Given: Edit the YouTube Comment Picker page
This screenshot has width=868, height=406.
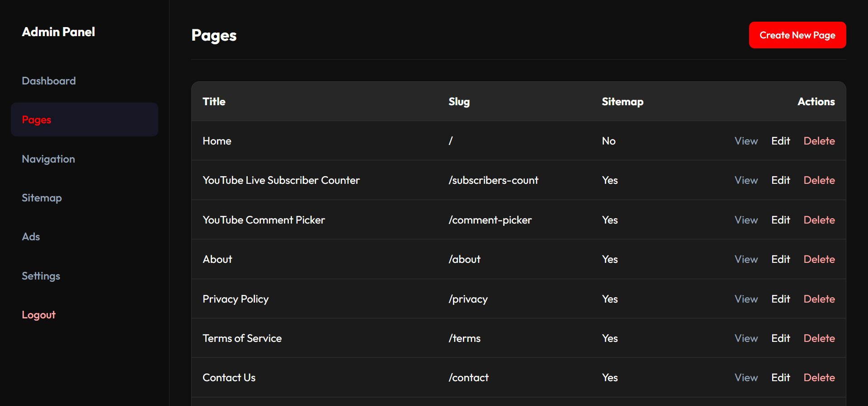Looking at the screenshot, I should (x=780, y=220).
